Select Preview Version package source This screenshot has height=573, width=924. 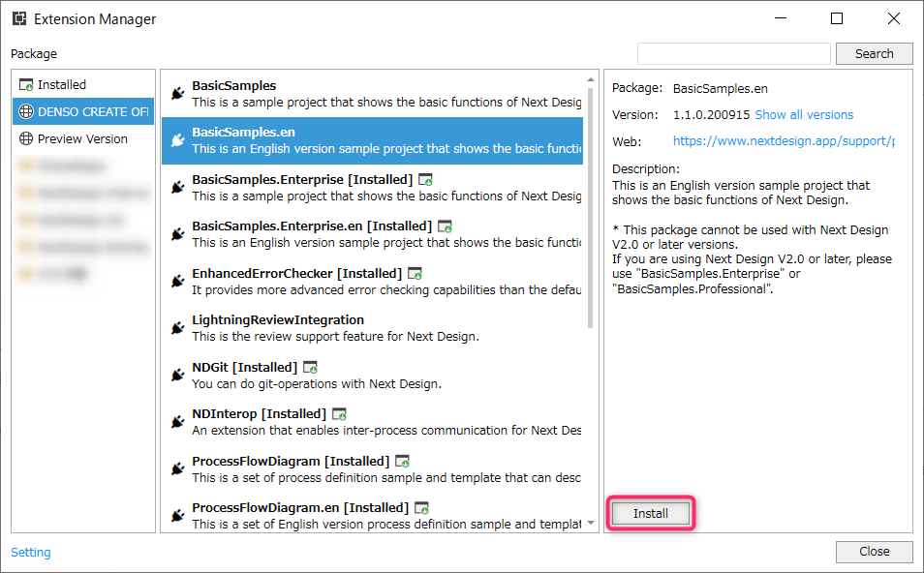(x=83, y=139)
